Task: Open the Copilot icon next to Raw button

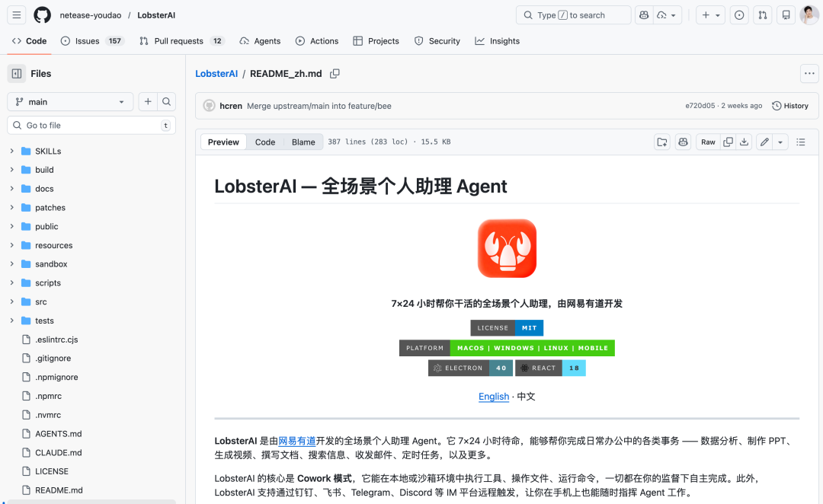Action: coord(683,142)
